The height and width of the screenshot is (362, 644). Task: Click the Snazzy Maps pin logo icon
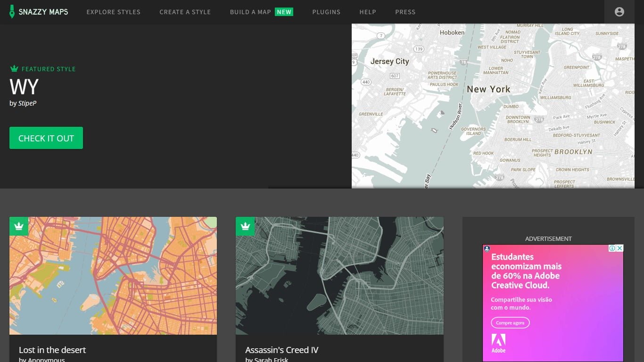tap(12, 12)
